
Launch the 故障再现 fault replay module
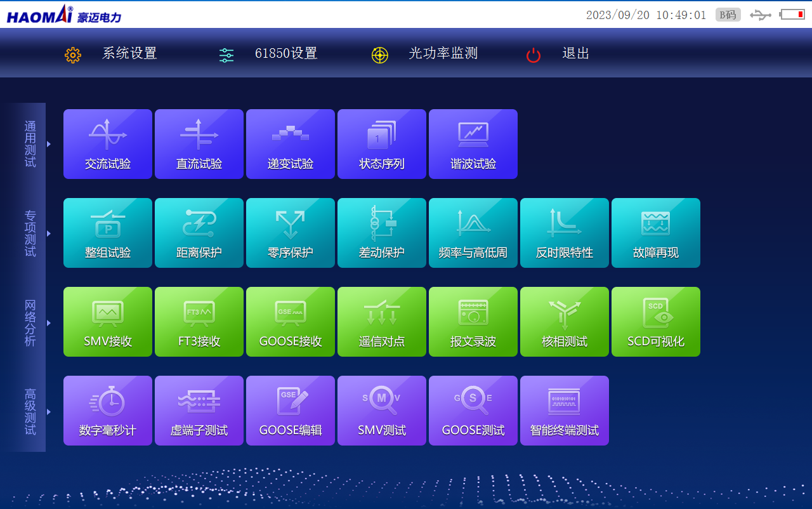[x=656, y=233]
